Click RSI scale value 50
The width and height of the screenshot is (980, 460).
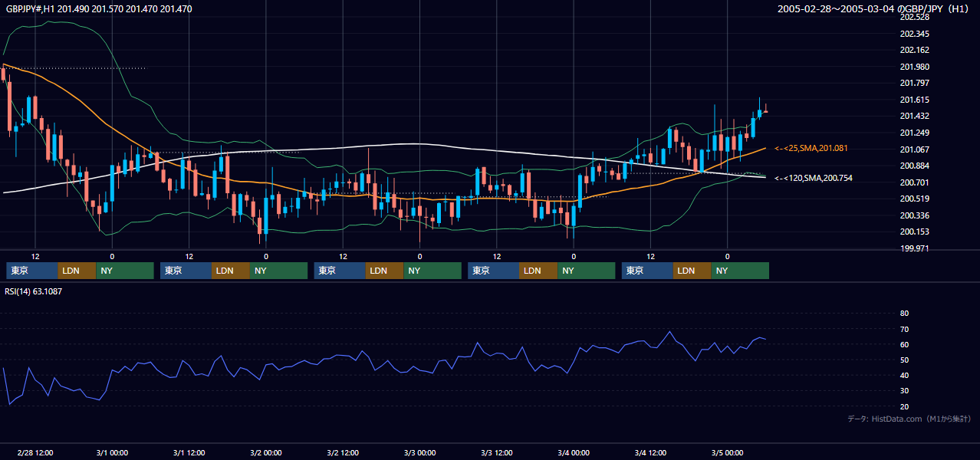[x=904, y=360]
